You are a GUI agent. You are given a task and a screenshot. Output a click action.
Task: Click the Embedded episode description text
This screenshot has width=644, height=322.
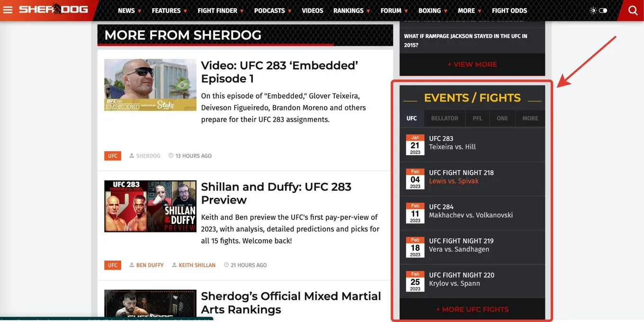pyautogui.click(x=283, y=108)
